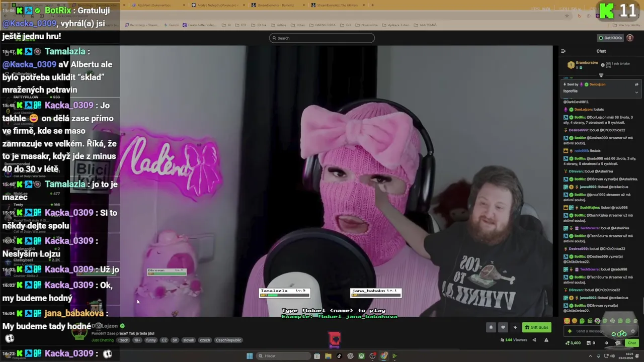
Task: Toggle follow heart button
Action: [503, 327]
